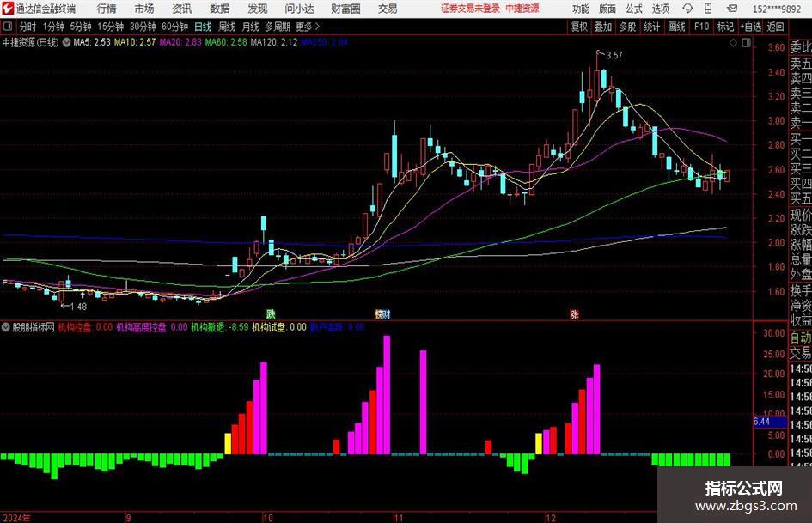The width and height of the screenshot is (812, 523).
Task: Switch to 30分钟 period tab
Action: 143,27
